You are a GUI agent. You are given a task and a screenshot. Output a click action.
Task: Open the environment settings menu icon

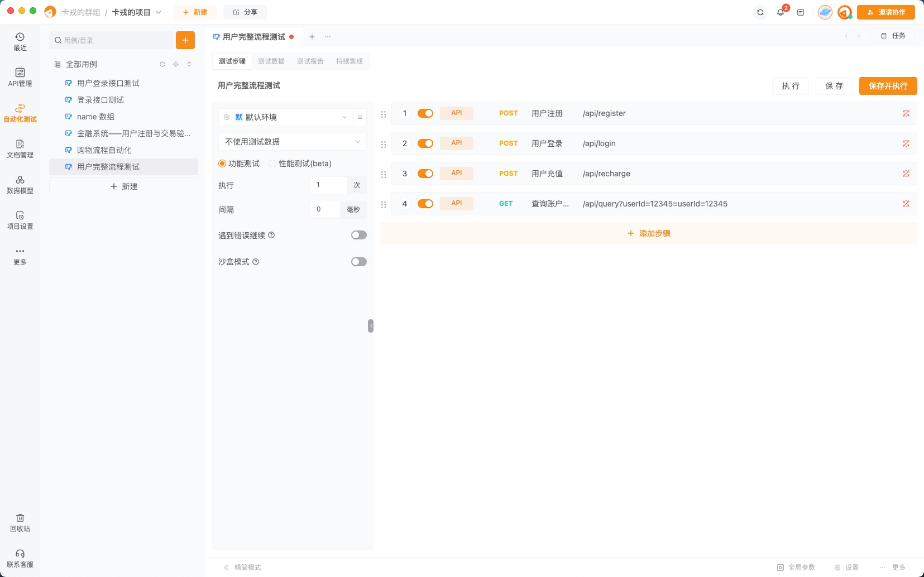click(360, 117)
